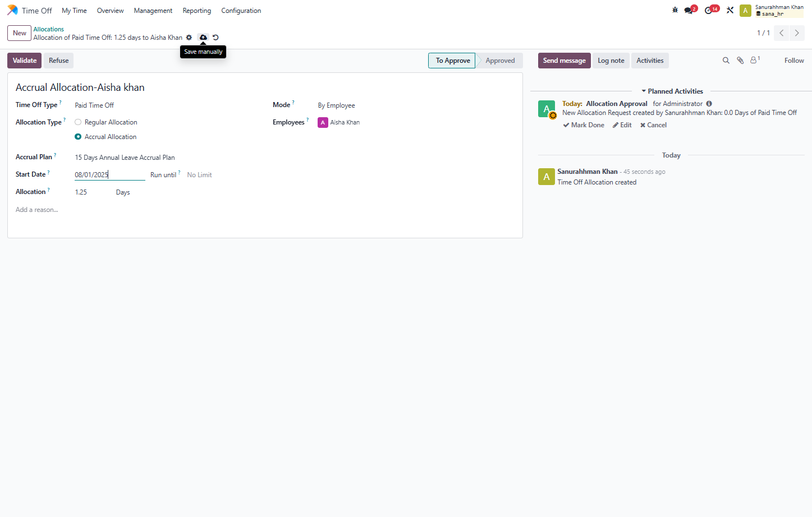The image size is (812, 517).
Task: Follow this allocation record
Action: tap(794, 61)
